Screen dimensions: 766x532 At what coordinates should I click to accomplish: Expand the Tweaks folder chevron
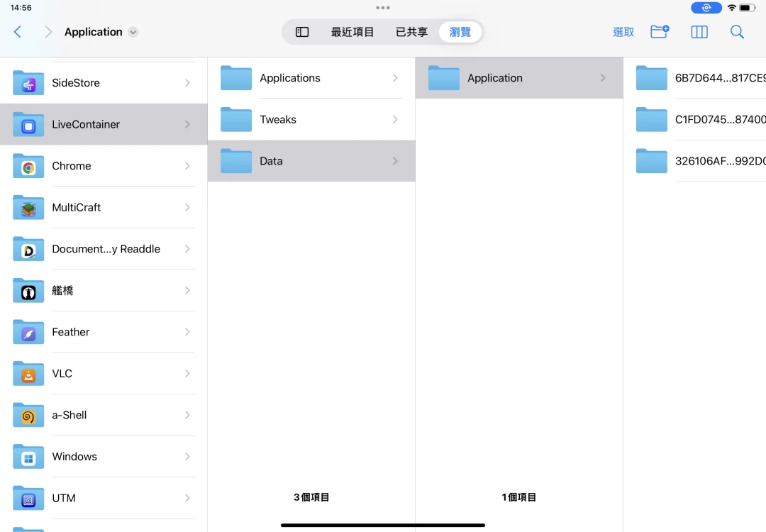pos(395,120)
